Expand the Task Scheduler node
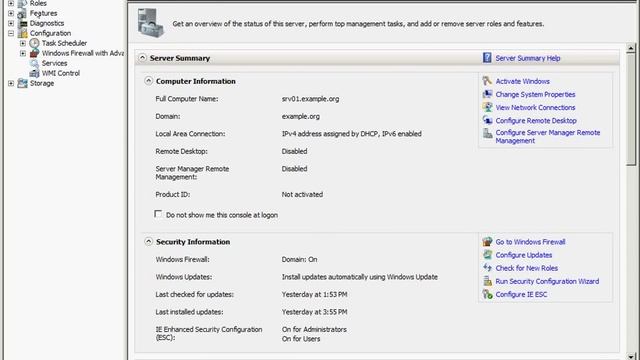 pos(23,43)
